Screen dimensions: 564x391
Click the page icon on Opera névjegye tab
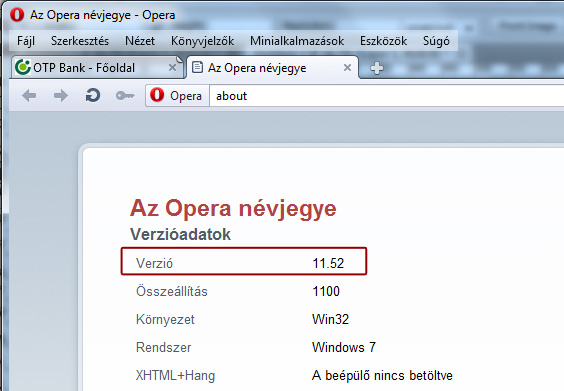197,67
